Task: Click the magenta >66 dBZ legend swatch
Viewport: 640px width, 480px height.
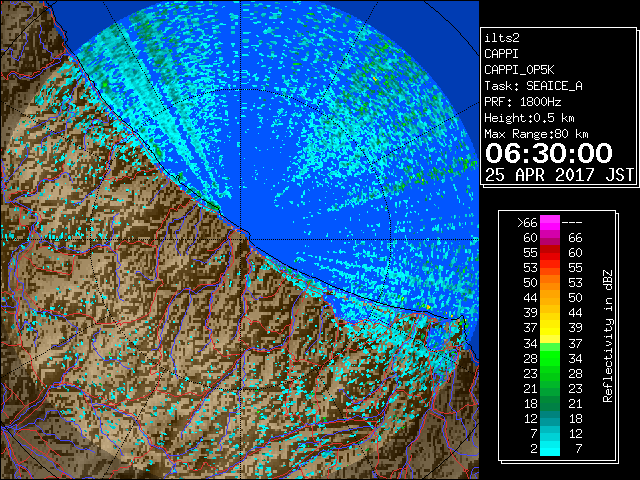Action: click(550, 222)
